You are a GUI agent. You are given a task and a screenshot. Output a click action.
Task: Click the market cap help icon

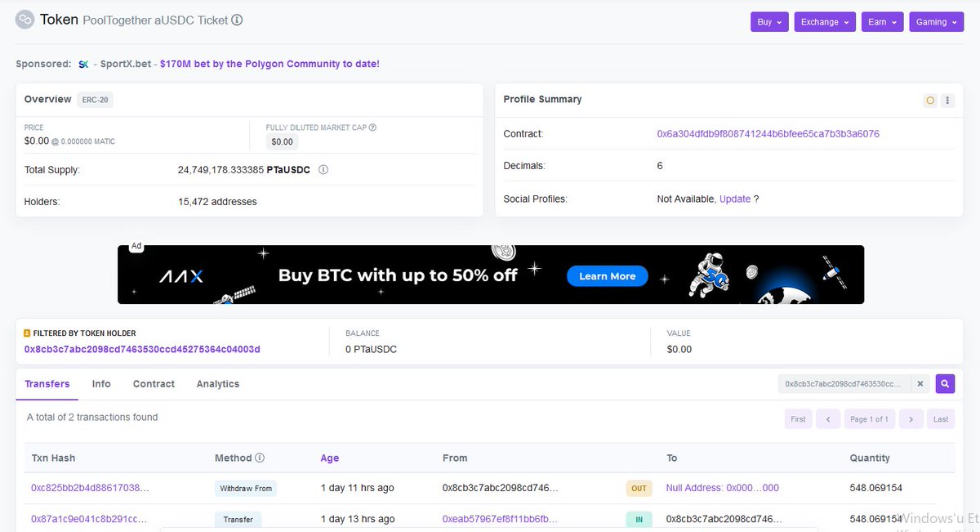coord(372,127)
